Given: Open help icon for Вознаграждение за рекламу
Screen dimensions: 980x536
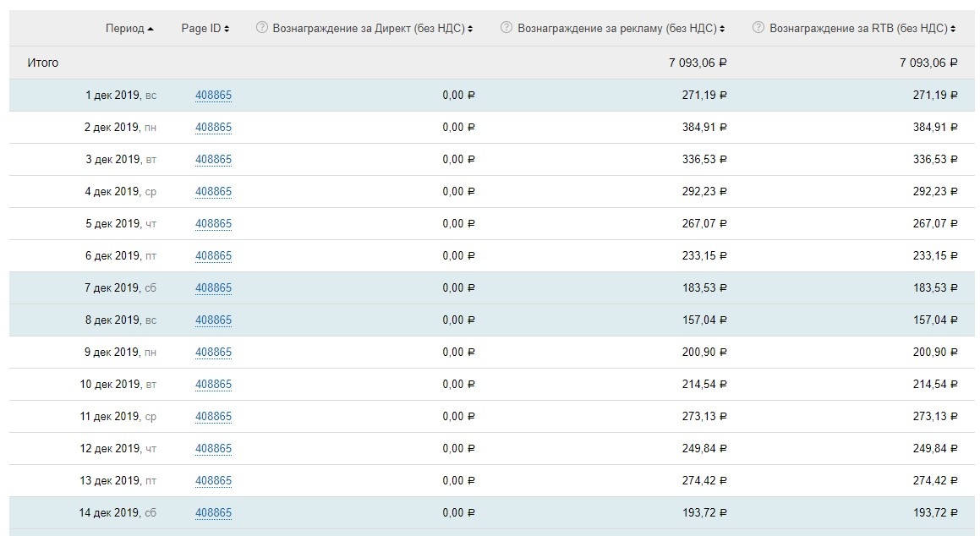Looking at the screenshot, I should pos(506,28).
